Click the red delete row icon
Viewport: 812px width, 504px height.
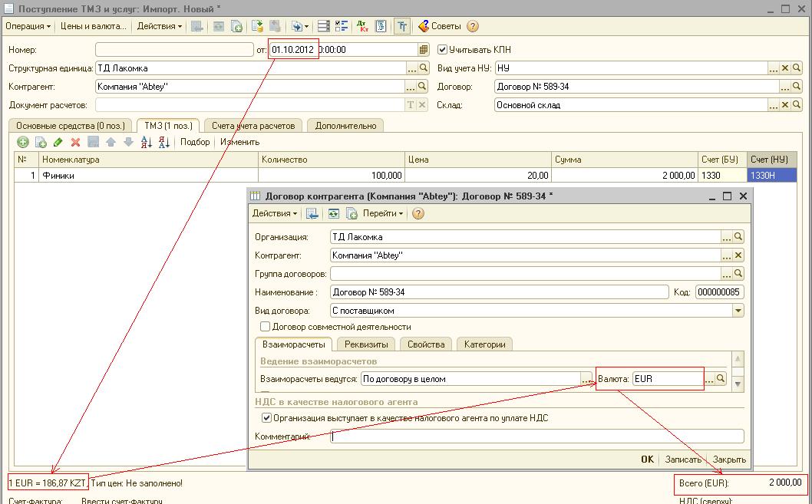coord(75,142)
